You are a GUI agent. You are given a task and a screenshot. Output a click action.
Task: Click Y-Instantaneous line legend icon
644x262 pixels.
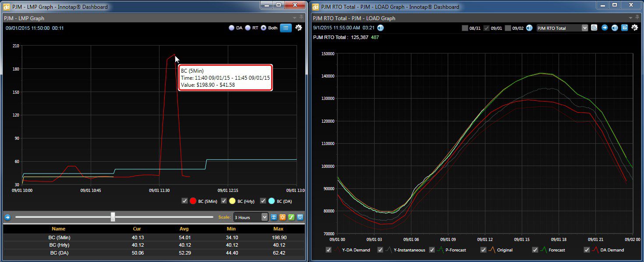tap(389, 250)
